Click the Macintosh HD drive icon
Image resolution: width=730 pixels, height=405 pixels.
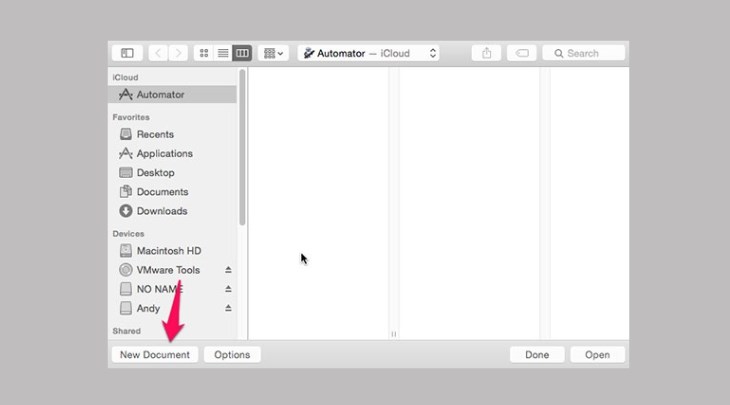[x=126, y=251]
